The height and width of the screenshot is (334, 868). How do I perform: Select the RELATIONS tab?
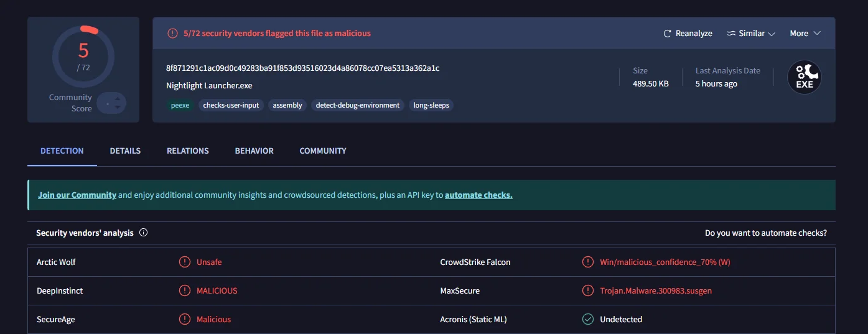187,151
